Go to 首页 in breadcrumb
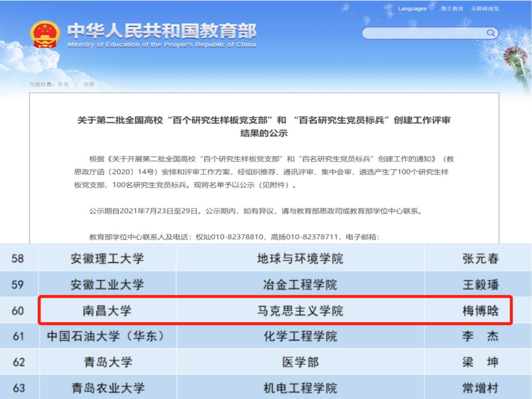This screenshot has height=399, width=532. [x=63, y=84]
